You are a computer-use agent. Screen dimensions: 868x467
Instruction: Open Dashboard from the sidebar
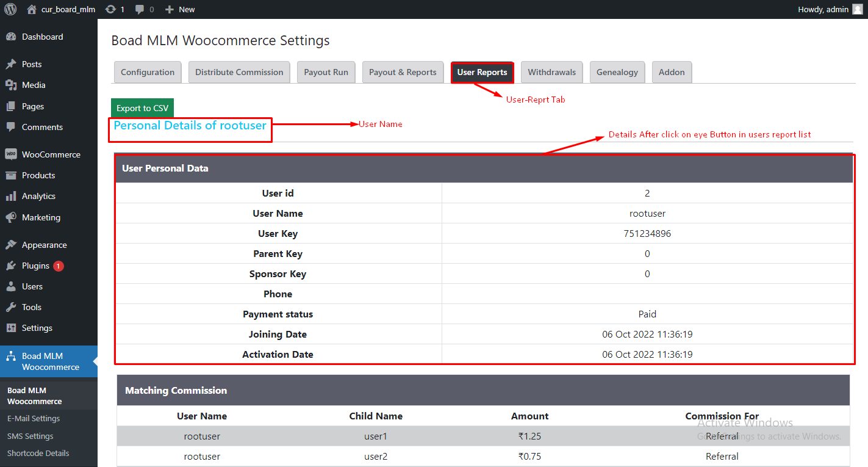42,37
